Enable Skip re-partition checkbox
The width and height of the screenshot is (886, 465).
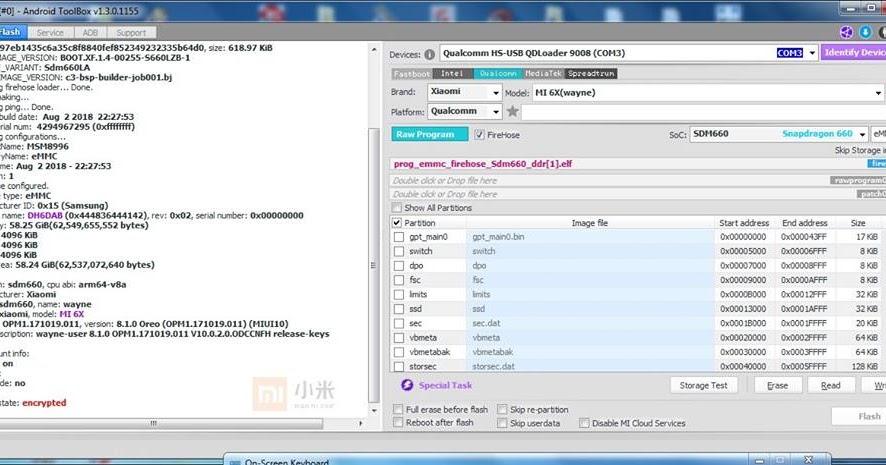click(x=502, y=409)
